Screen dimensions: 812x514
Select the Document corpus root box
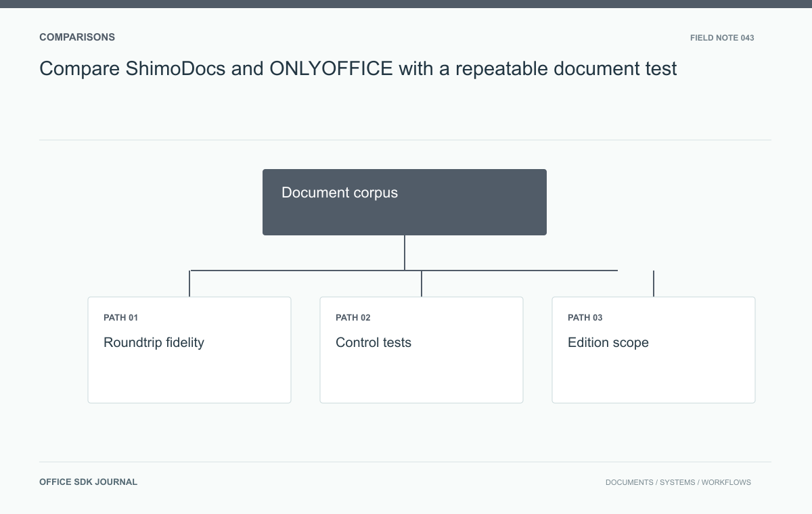coord(405,202)
